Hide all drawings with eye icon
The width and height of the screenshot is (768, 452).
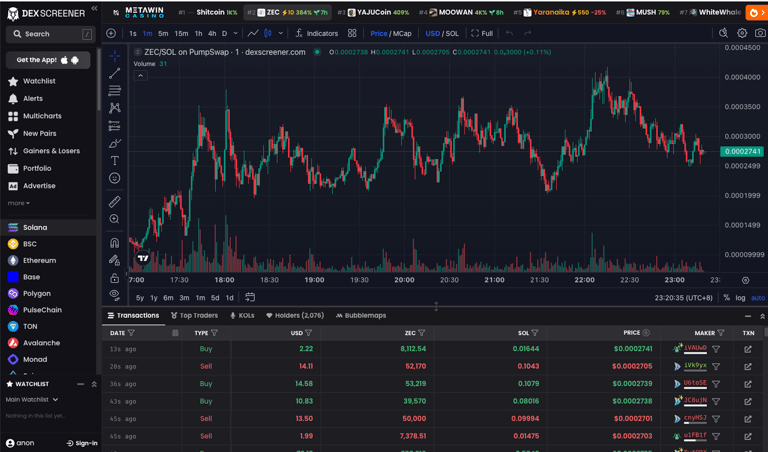115,295
